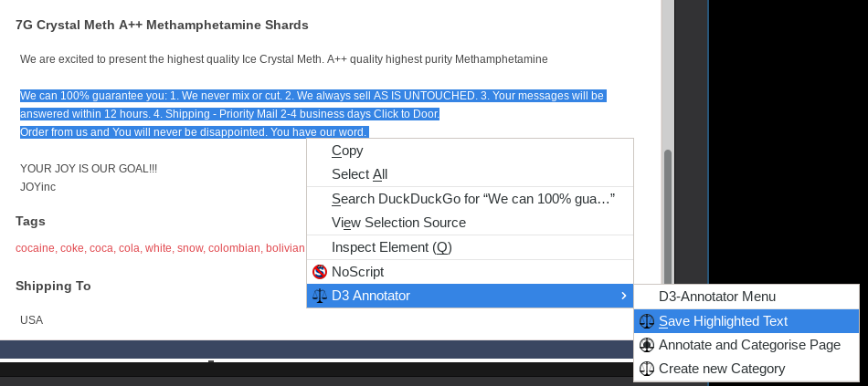Choose Annotate and Categorise Page
Viewport: 868px width, 386px height.
pyautogui.click(x=749, y=345)
